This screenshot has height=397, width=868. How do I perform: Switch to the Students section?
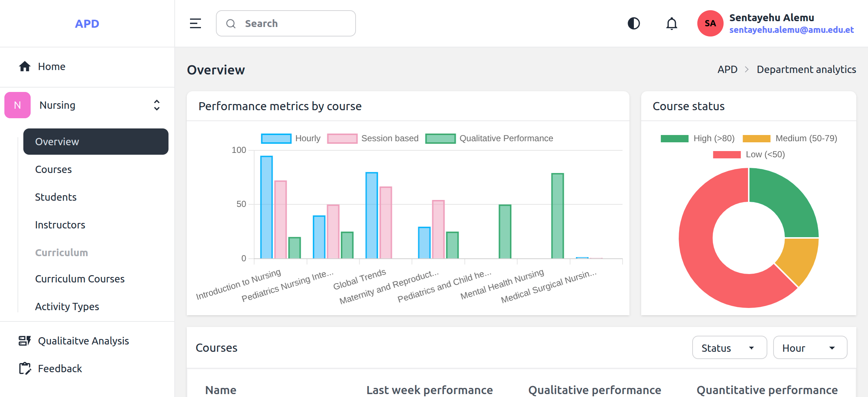click(x=55, y=197)
